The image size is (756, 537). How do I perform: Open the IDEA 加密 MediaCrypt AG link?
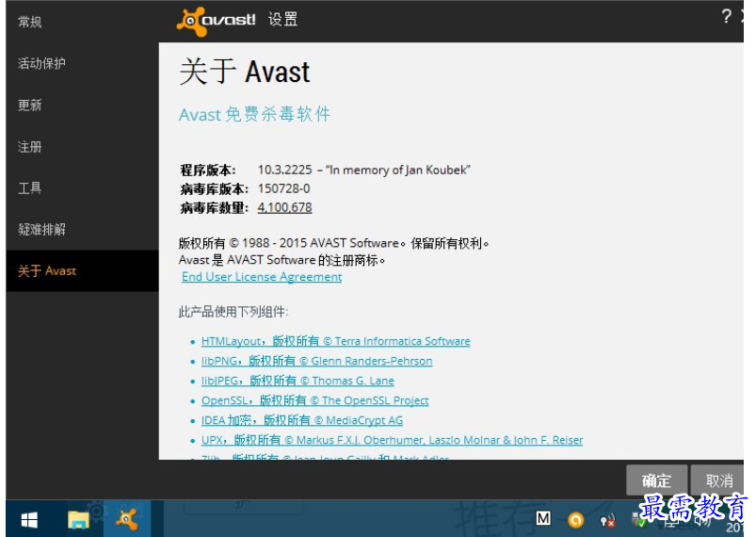pos(302,420)
